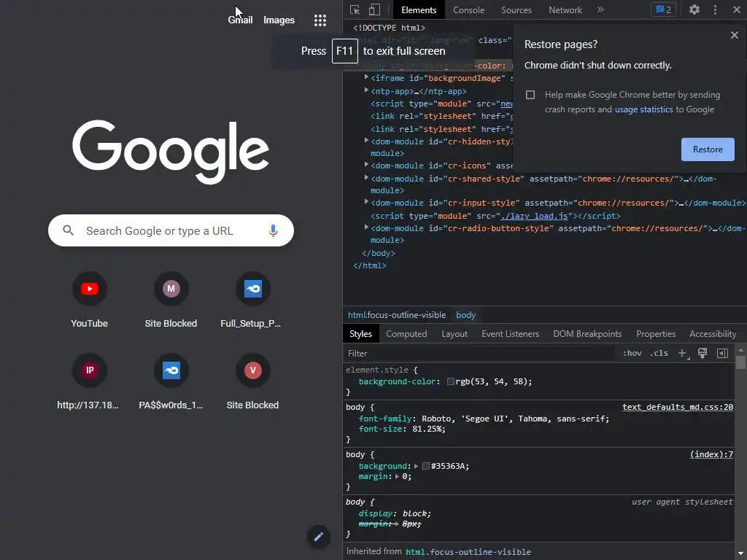Switch to the Network tab

coord(565,10)
